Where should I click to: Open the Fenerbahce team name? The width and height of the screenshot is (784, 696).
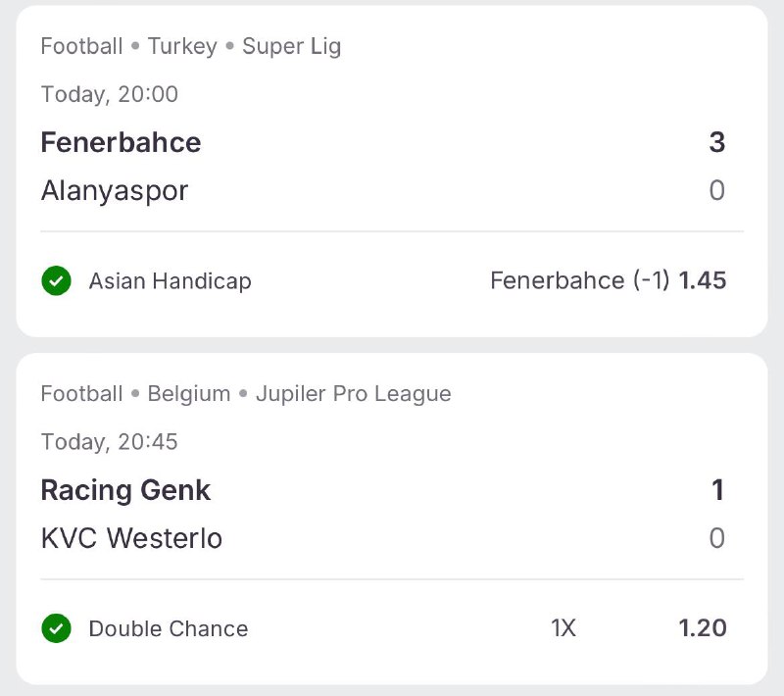(121, 143)
